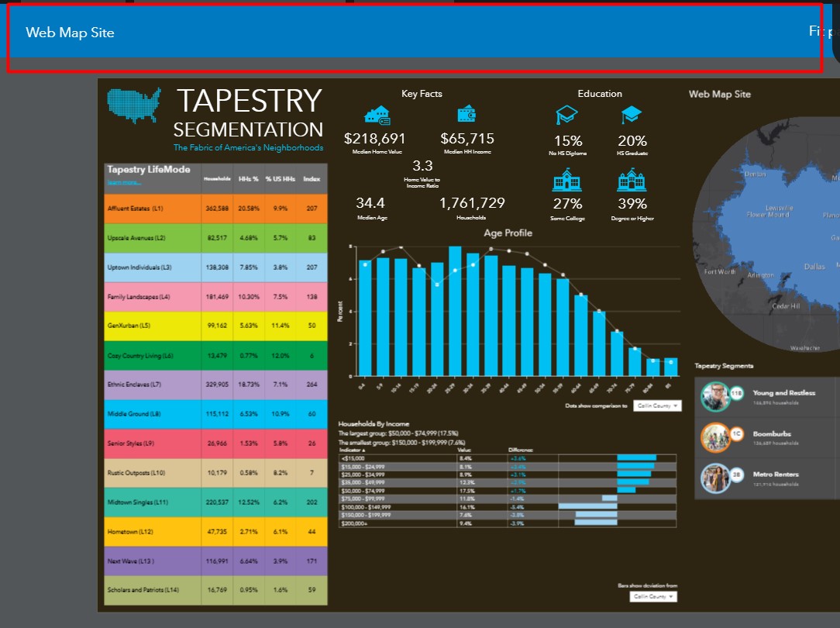Open the Boomburbs segment photo
Image resolution: width=840 pixels, height=628 pixels.
[715, 437]
